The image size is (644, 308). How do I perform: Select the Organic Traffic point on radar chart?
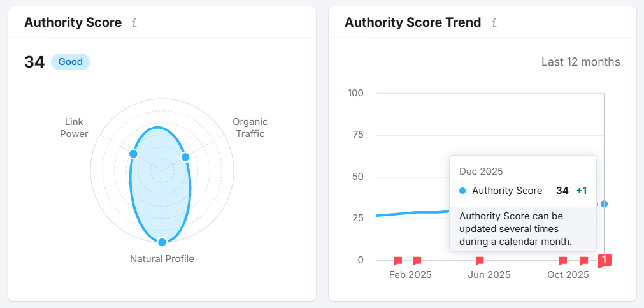185,157
